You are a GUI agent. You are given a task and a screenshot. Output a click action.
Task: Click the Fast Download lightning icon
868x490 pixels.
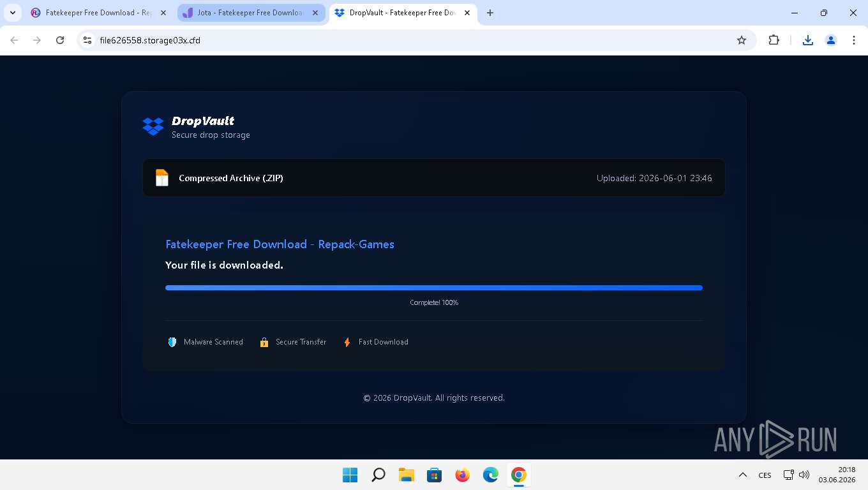click(347, 342)
